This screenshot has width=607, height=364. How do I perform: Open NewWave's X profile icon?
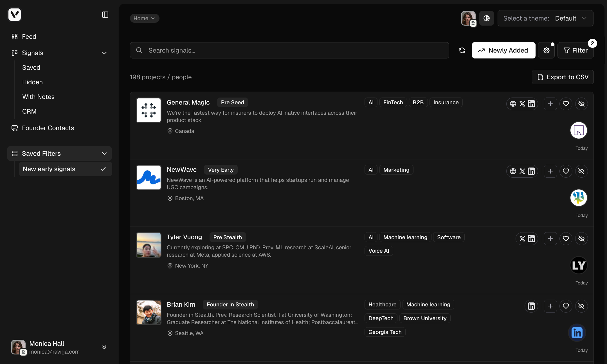click(x=522, y=171)
